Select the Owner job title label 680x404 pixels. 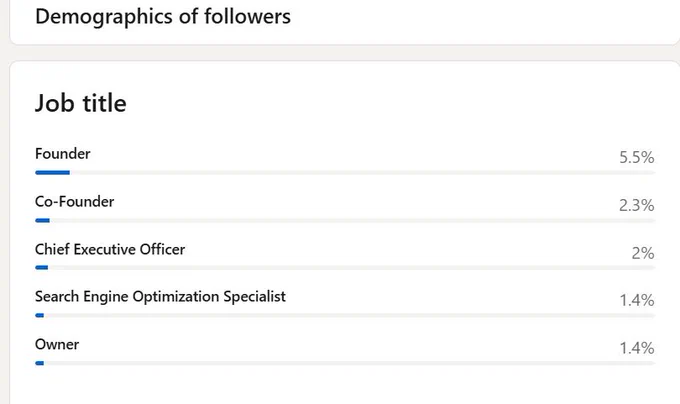click(57, 345)
